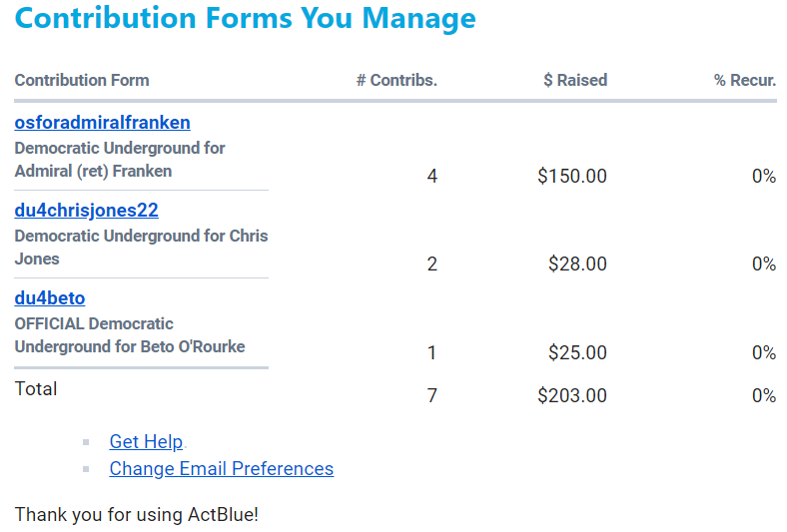Click the Contribution Form column header
Image resolution: width=787 pixels, height=532 pixels.
[x=82, y=81]
